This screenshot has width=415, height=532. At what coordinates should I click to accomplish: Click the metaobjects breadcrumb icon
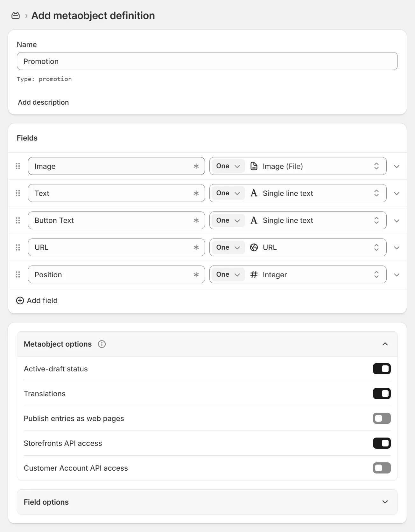pyautogui.click(x=16, y=16)
